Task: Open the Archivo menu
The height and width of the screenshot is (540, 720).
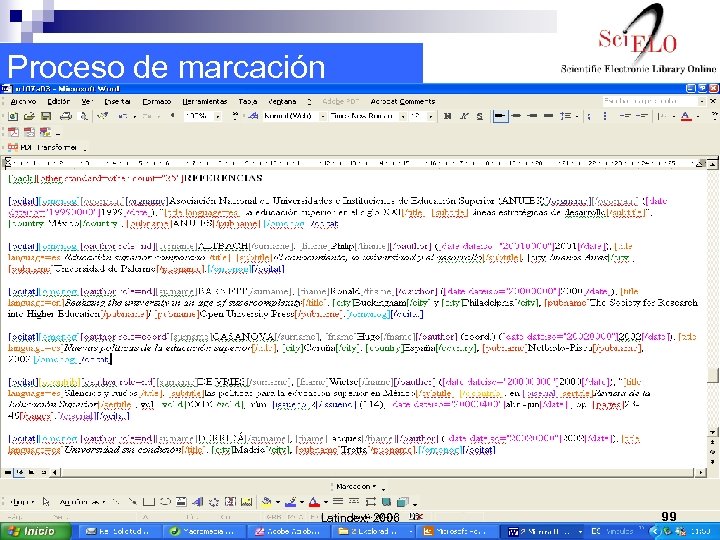Action: click(x=23, y=101)
